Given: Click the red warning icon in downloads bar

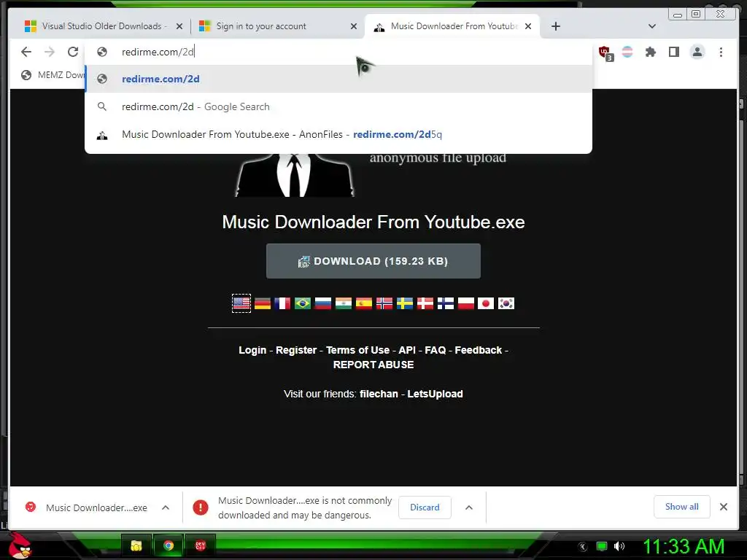Looking at the screenshot, I should coord(201,507).
